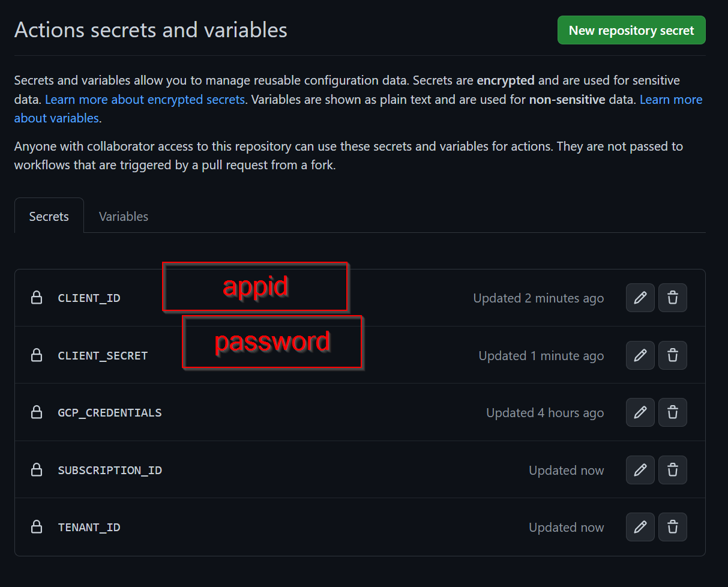Click the lock icon next to GCP_CREDENTIALS
This screenshot has width=728, height=587.
click(37, 412)
